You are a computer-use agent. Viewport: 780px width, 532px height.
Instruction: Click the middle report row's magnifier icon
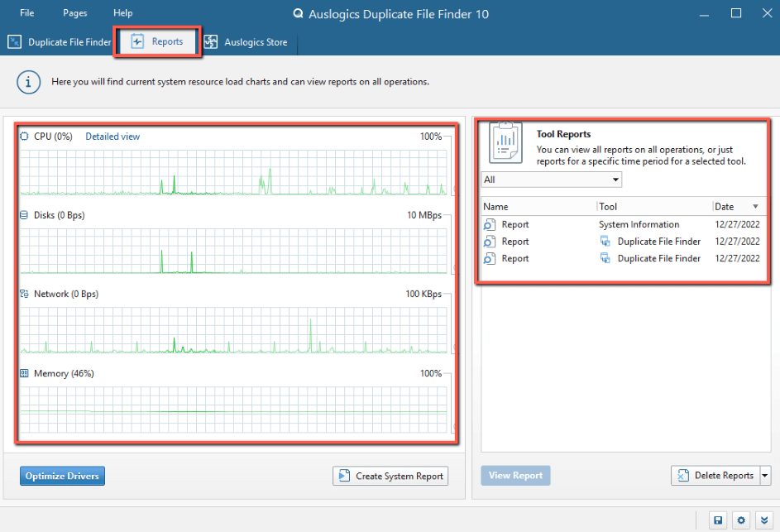[x=490, y=242]
